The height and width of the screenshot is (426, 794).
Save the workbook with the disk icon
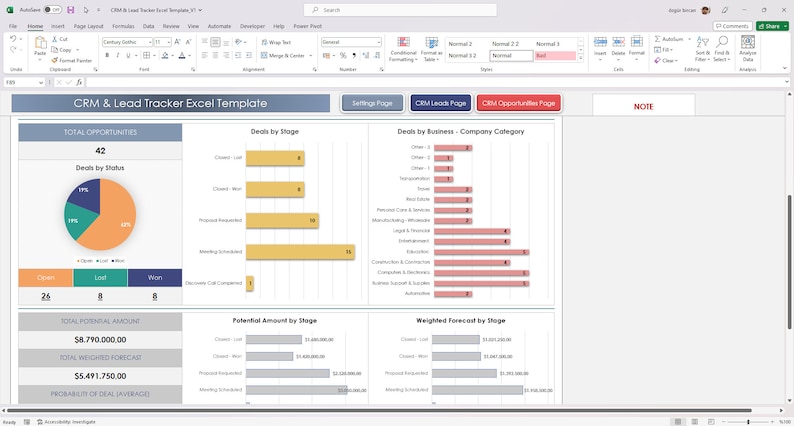pyautogui.click(x=70, y=10)
